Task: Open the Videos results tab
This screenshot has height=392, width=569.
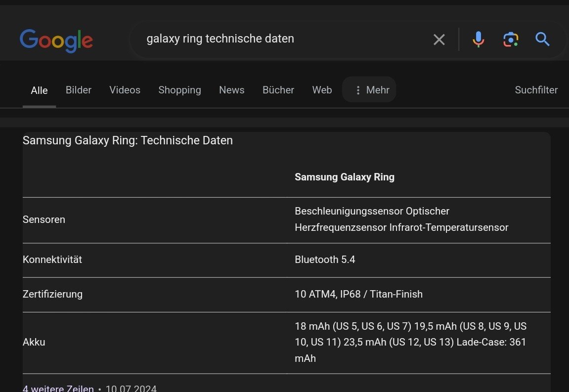Action: click(125, 90)
